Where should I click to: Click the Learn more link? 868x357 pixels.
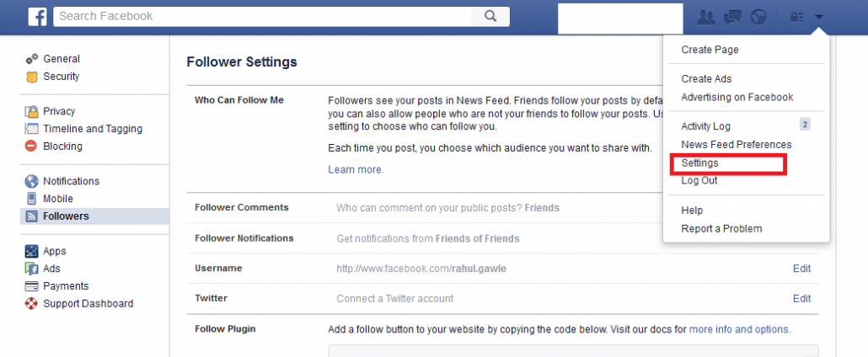click(355, 170)
